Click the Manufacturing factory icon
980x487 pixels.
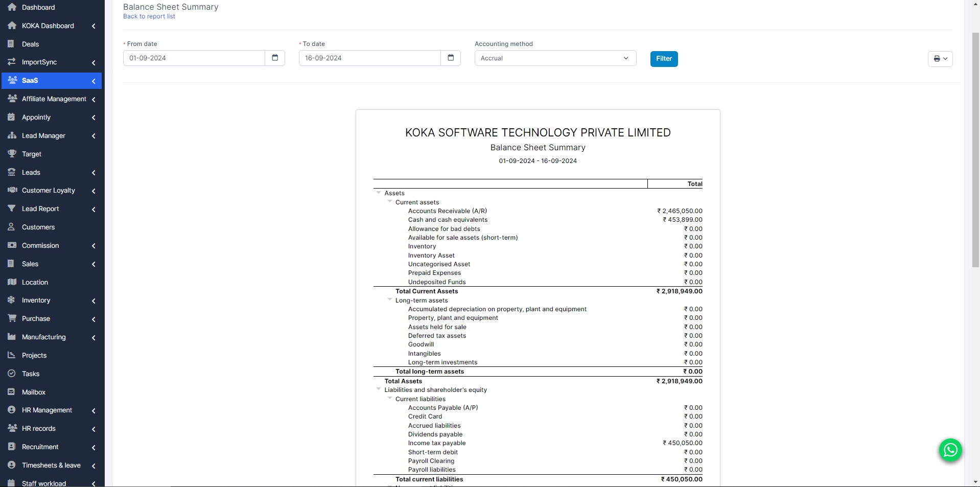(12, 337)
